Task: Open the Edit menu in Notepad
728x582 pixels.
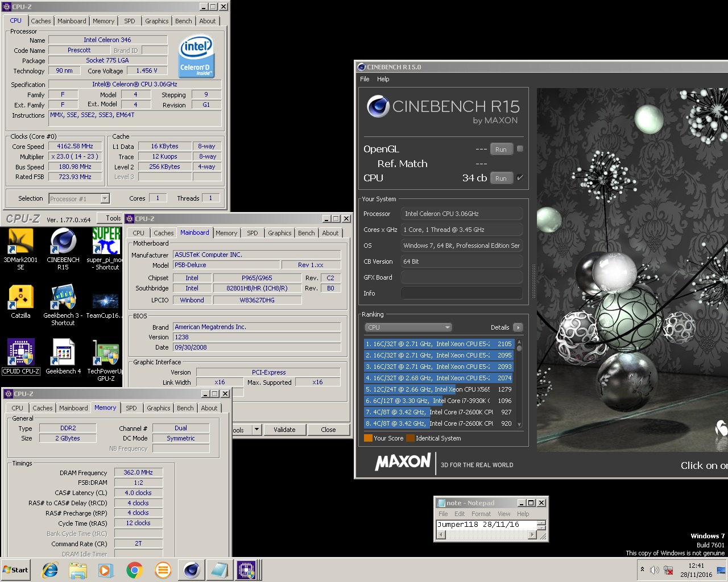Action: pos(460,514)
